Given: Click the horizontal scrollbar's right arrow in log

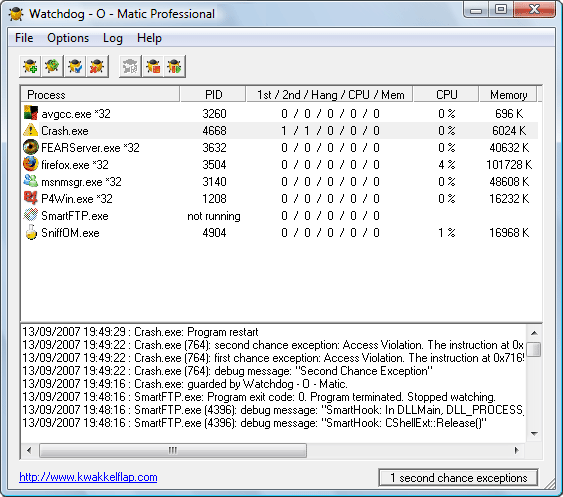Looking at the screenshot, I should [517, 450].
